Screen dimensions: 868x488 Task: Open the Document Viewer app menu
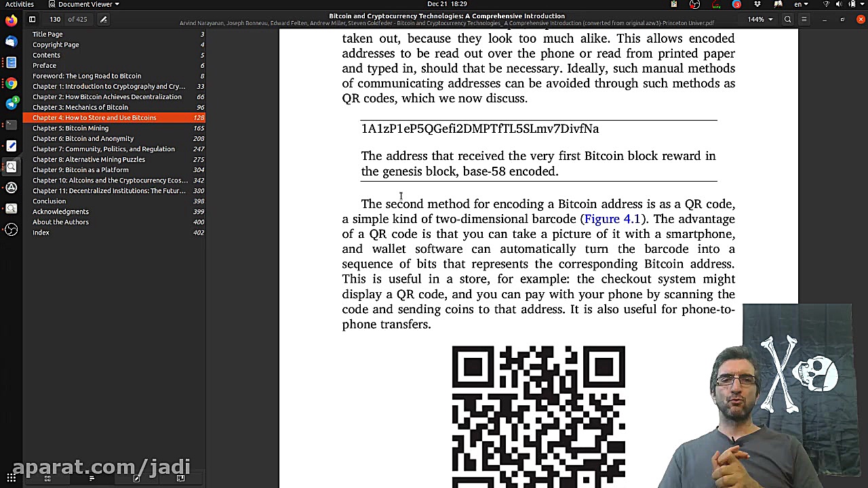(85, 4)
